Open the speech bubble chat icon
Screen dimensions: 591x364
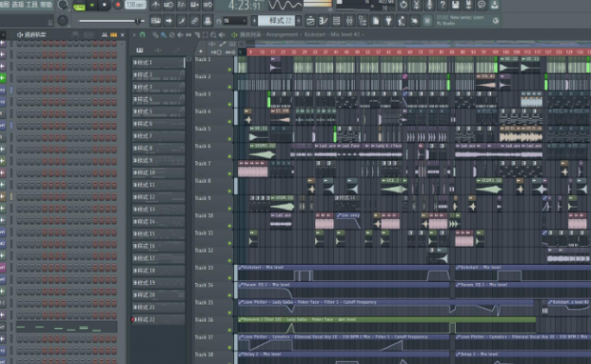481,5
